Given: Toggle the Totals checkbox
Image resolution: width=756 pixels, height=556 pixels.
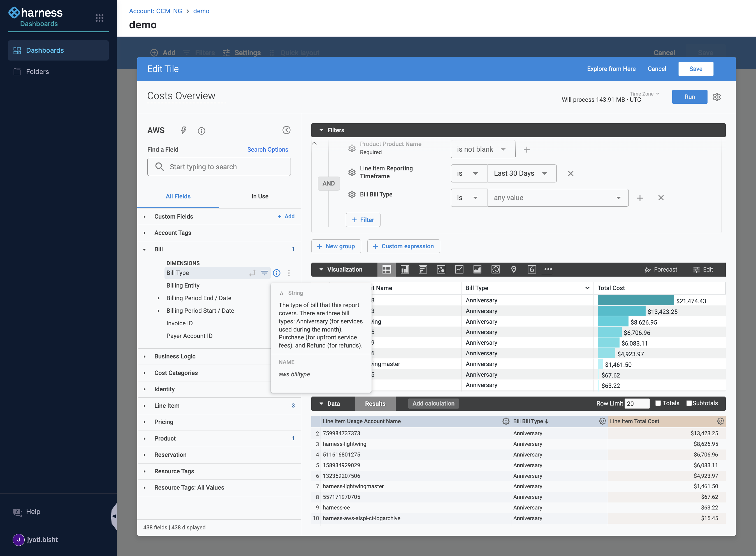Looking at the screenshot, I should pos(658,403).
